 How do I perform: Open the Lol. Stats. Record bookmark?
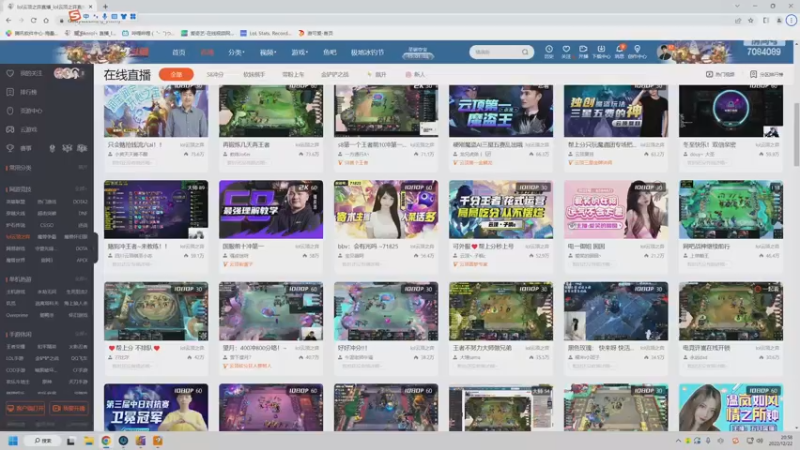265,33
